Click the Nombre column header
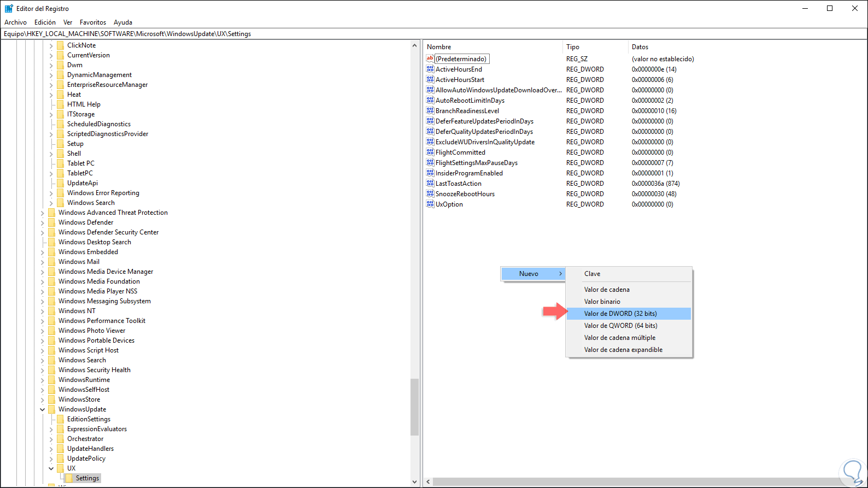 point(493,47)
